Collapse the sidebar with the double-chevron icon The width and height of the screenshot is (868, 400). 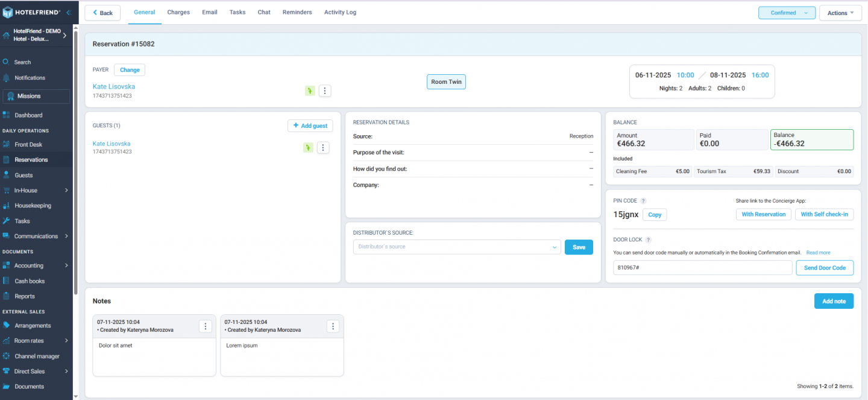68,13
